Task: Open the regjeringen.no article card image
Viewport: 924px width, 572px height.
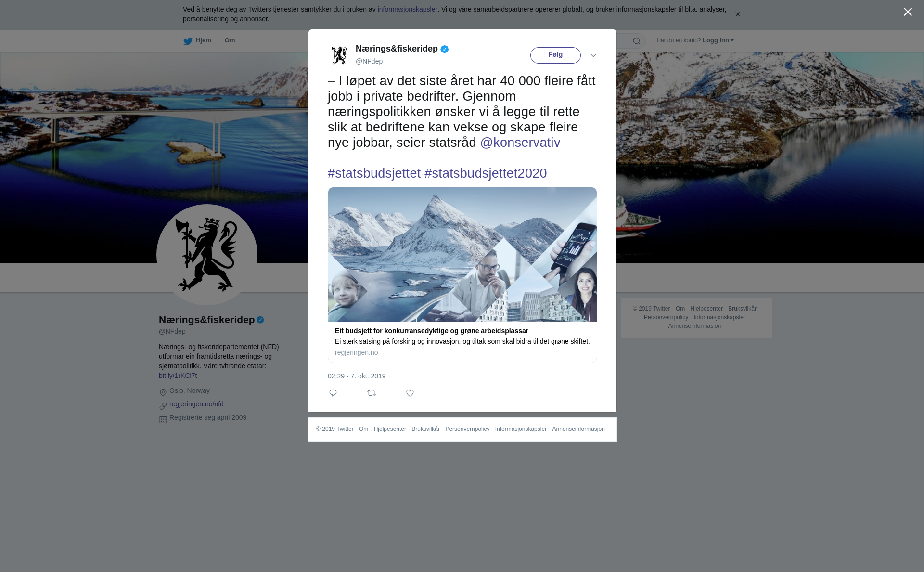Action: pos(462,255)
